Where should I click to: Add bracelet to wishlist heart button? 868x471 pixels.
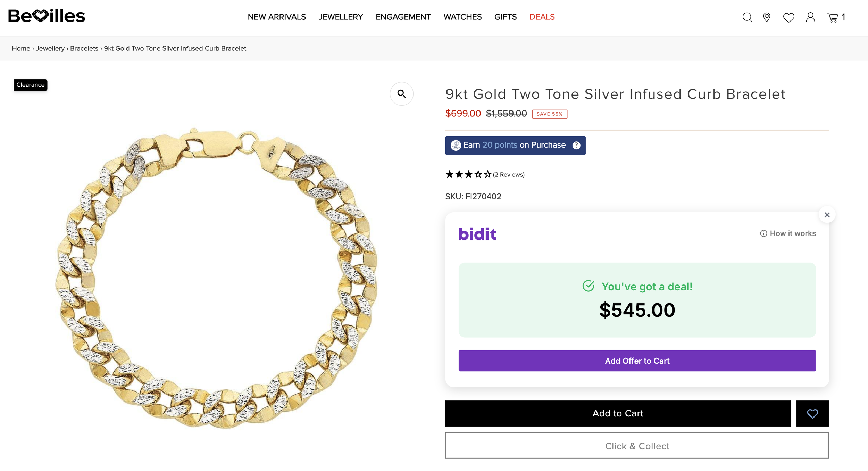click(812, 413)
